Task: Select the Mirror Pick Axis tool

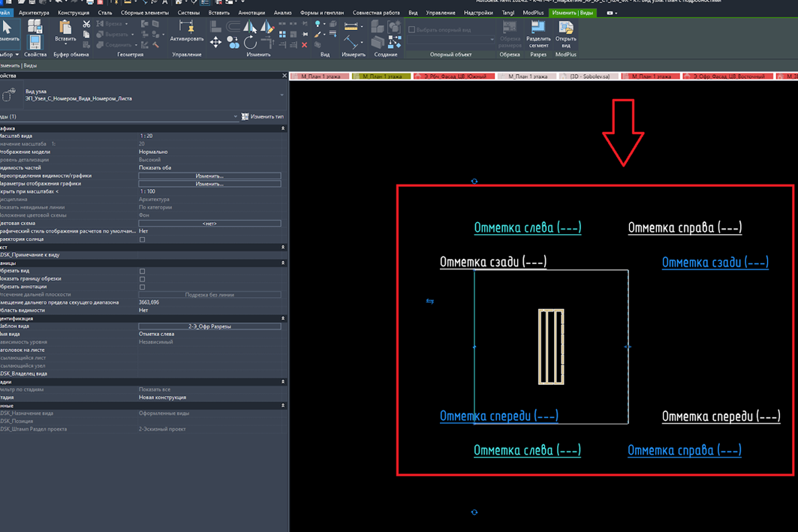Action: [x=250, y=26]
